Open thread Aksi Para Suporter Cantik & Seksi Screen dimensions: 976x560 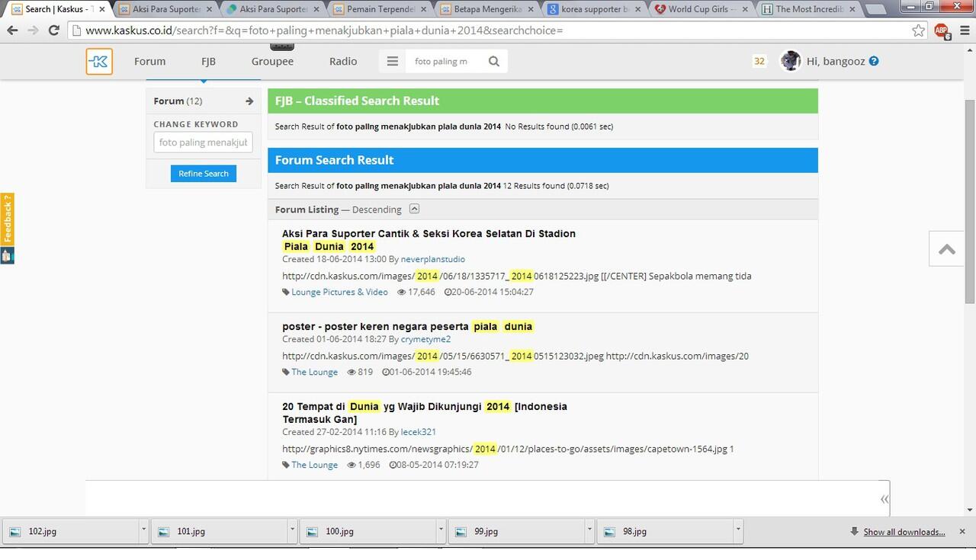[429, 240]
